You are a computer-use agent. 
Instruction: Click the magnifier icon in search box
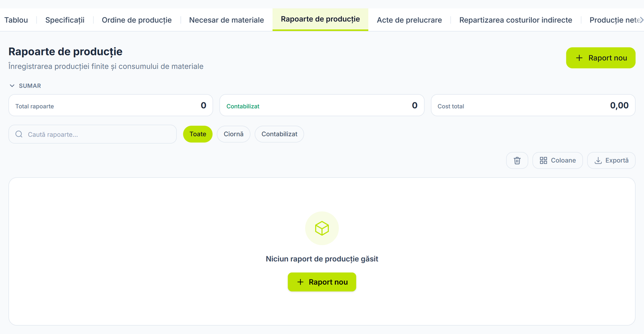click(x=19, y=134)
